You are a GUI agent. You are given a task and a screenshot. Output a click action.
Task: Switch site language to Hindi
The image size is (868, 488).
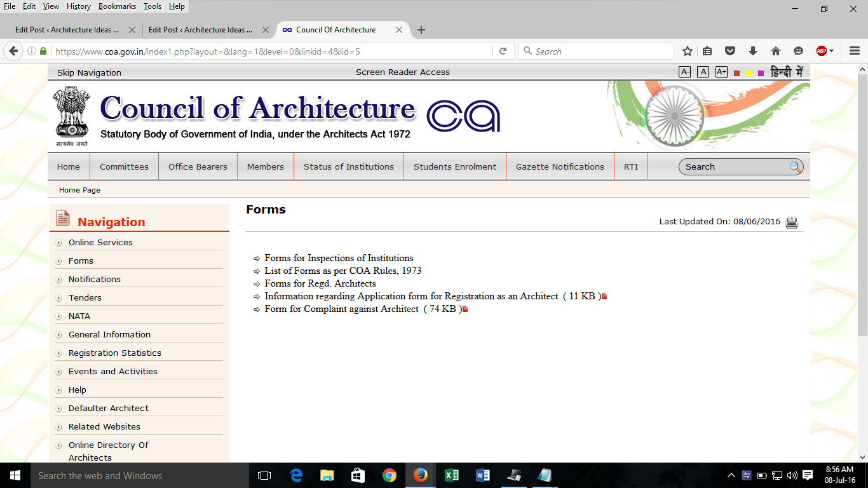click(x=787, y=72)
